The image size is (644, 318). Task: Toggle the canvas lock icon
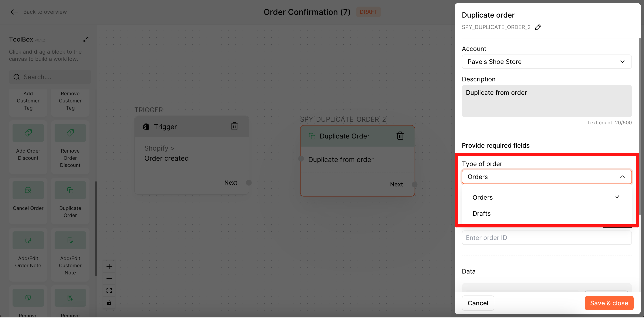click(109, 303)
